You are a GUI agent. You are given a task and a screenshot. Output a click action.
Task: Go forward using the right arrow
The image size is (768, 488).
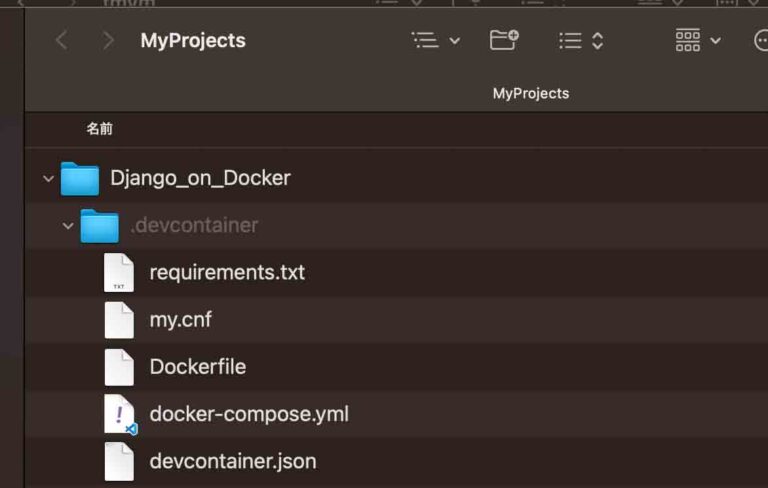(x=108, y=40)
